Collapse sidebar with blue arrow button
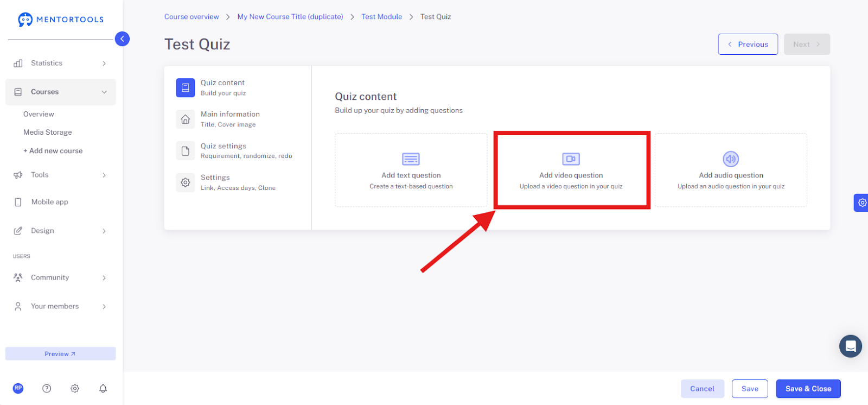This screenshot has height=405, width=868. (122, 39)
